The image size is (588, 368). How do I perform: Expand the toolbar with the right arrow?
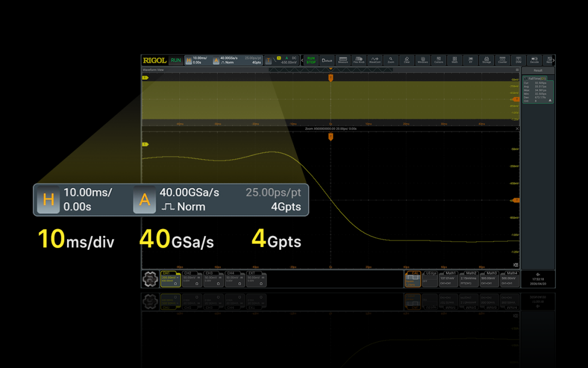click(x=554, y=60)
